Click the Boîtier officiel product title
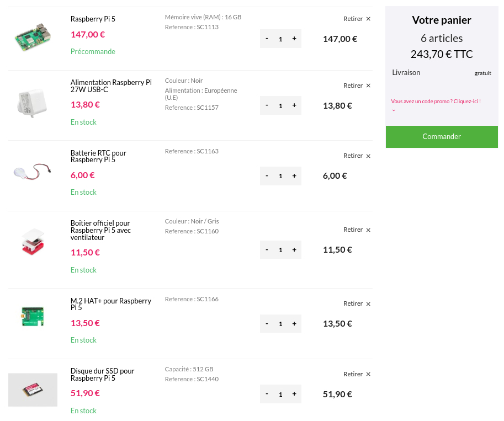The image size is (504, 421). pyautogui.click(x=100, y=230)
